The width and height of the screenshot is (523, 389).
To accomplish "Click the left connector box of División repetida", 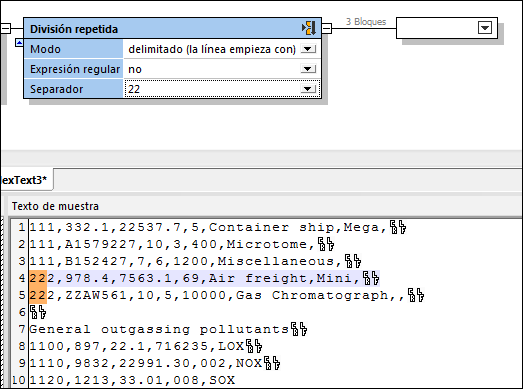I will 6,28.
